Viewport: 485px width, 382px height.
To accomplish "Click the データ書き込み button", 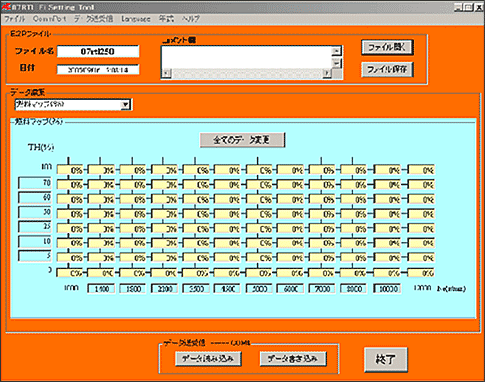I will point(293,359).
